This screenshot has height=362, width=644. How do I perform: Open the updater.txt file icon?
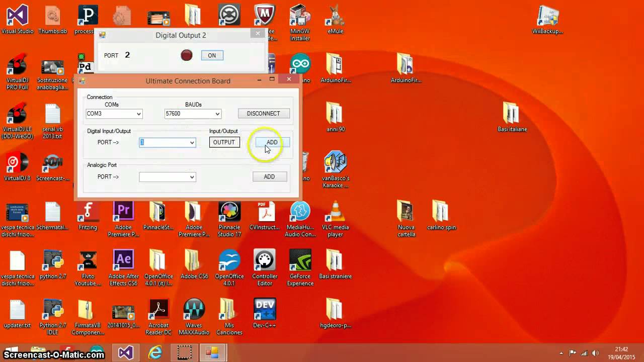click(x=17, y=314)
